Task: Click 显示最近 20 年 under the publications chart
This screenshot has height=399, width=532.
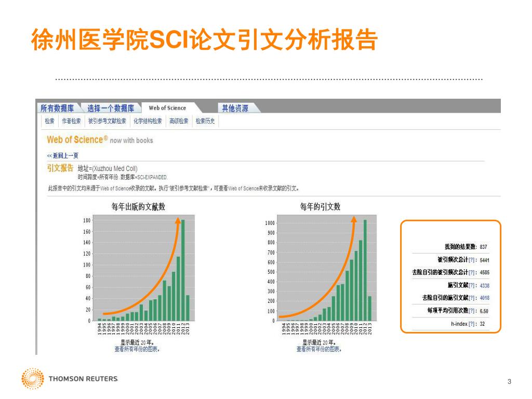Action: [x=137, y=342]
